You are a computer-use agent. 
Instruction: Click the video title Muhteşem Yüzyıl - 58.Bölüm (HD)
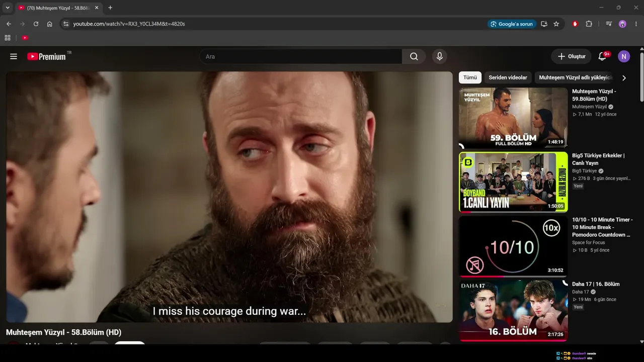click(63, 332)
